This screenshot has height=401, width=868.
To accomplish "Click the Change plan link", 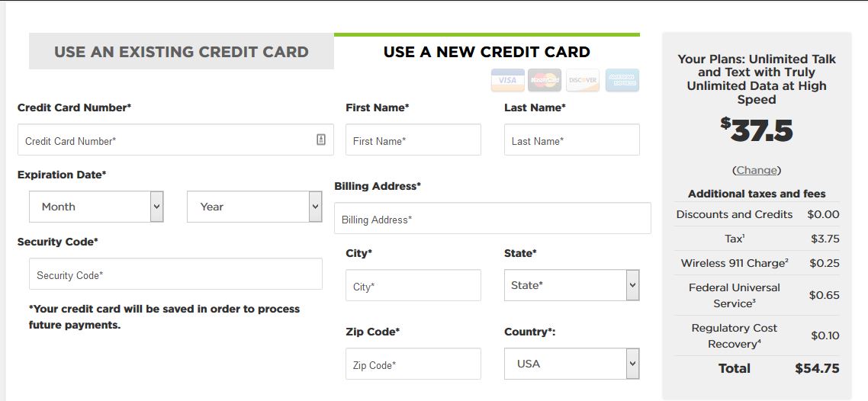I will 756,170.
